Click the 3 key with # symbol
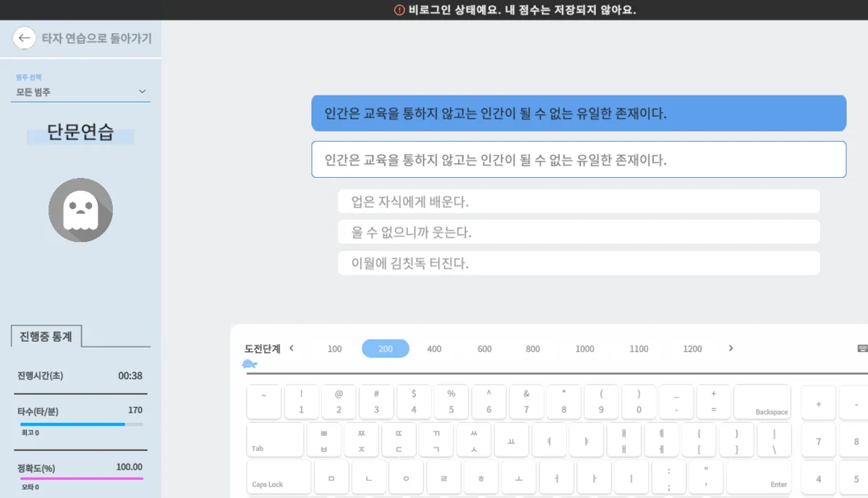The image size is (868, 498). (x=376, y=402)
